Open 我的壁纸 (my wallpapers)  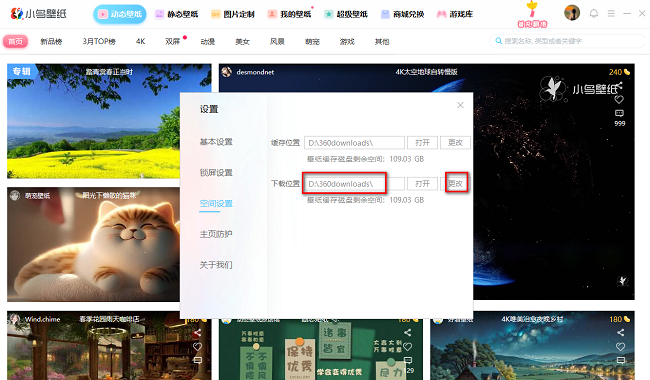[289, 14]
